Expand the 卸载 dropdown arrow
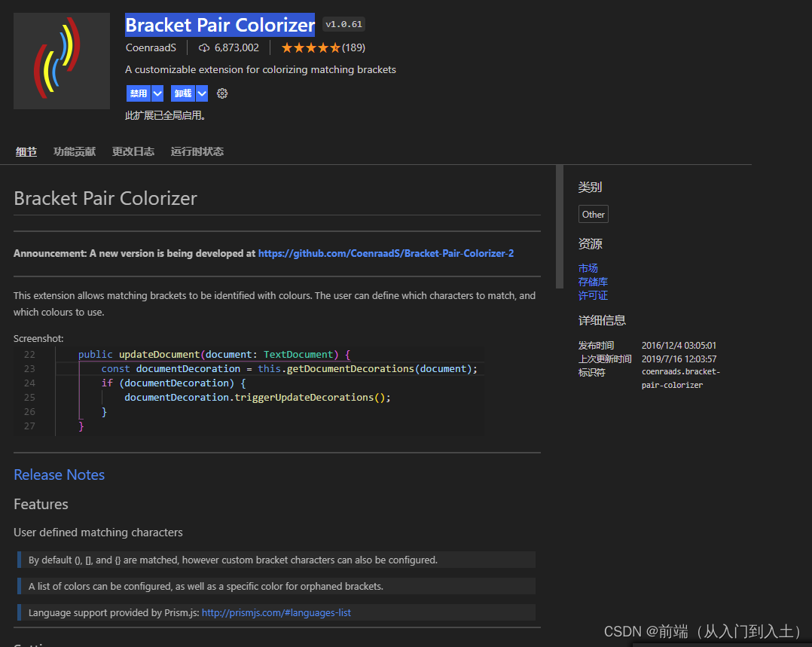812x647 pixels. point(202,93)
